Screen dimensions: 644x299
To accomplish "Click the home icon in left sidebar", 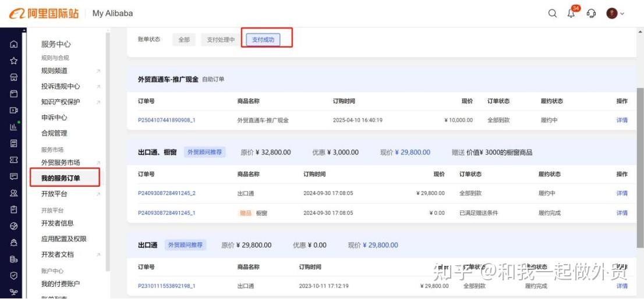I will click(x=13, y=44).
